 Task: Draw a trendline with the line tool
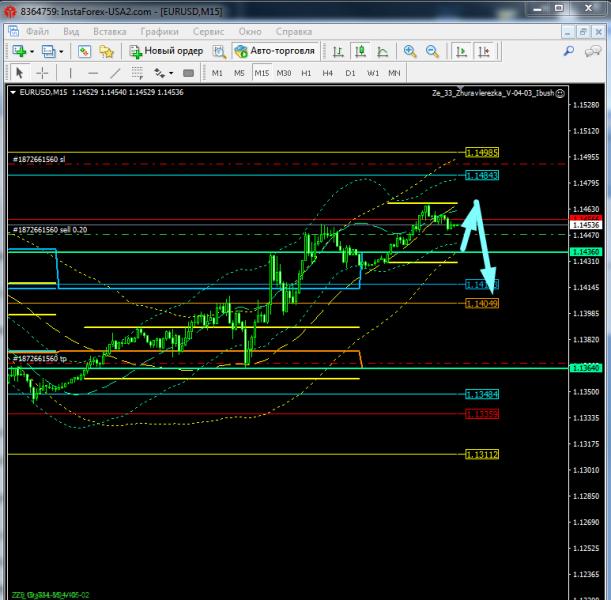117,73
